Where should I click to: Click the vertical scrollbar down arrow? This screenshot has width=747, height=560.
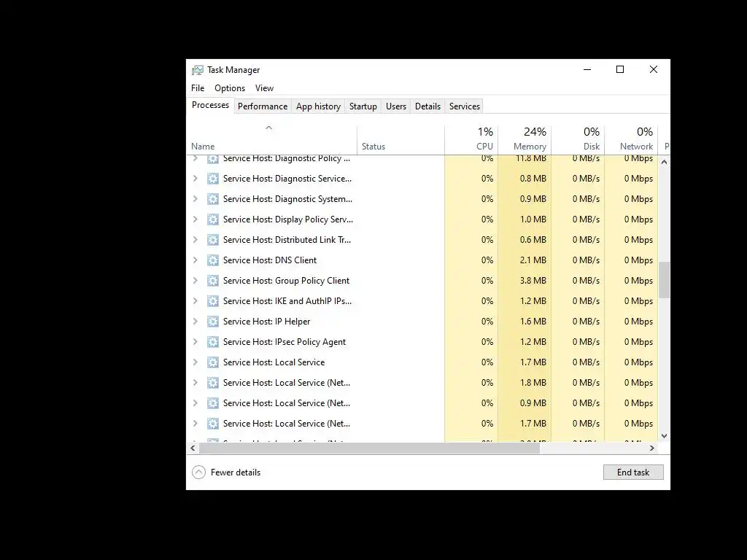[x=664, y=436]
